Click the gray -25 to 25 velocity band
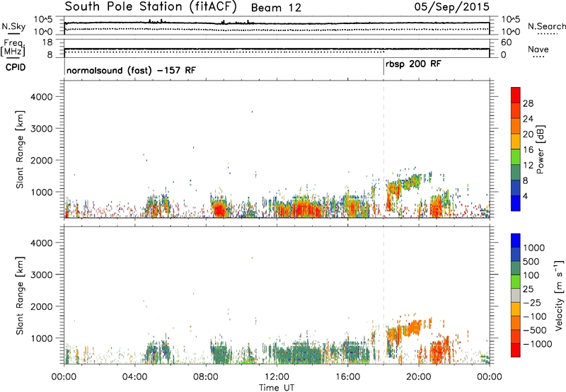This screenshot has width=566, height=392. (x=516, y=296)
